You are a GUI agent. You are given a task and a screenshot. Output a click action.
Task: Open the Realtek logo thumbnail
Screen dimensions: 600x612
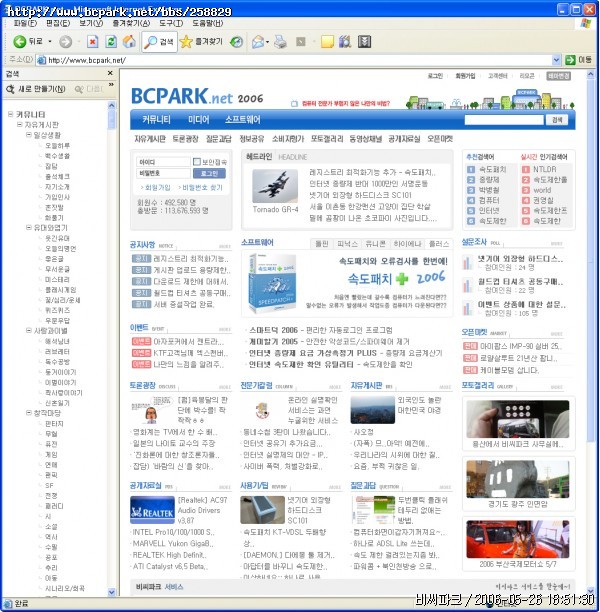pyautogui.click(x=152, y=510)
